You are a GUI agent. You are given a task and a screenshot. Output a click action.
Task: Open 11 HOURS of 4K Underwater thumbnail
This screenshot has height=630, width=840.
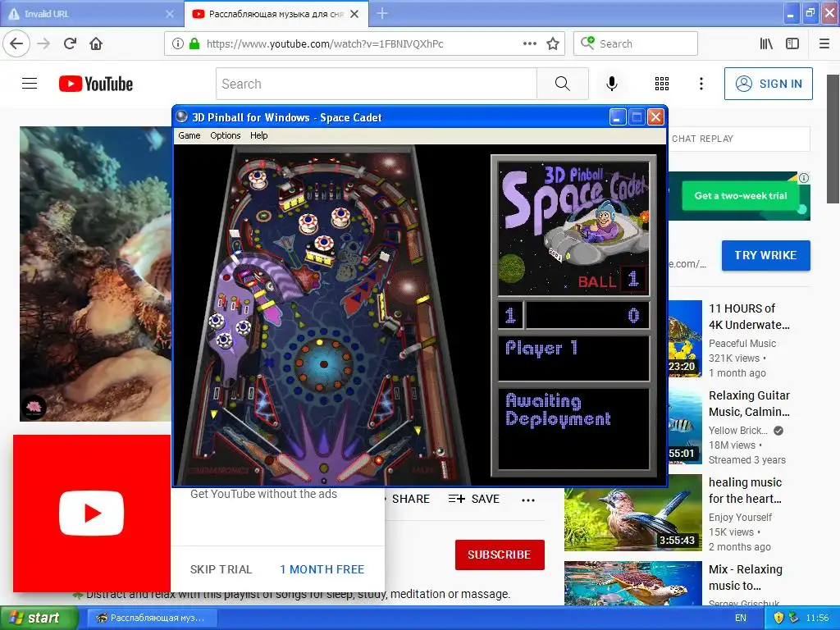pos(685,338)
